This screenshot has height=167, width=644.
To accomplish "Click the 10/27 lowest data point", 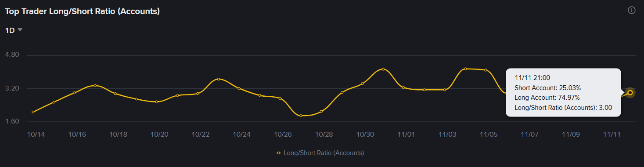I will tap(301, 116).
